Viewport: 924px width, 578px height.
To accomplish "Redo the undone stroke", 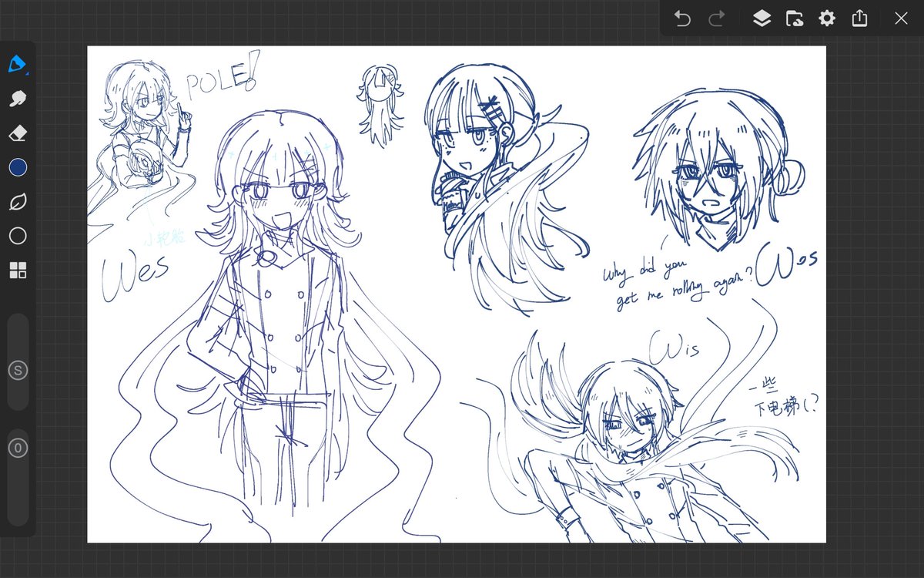I will click(716, 18).
